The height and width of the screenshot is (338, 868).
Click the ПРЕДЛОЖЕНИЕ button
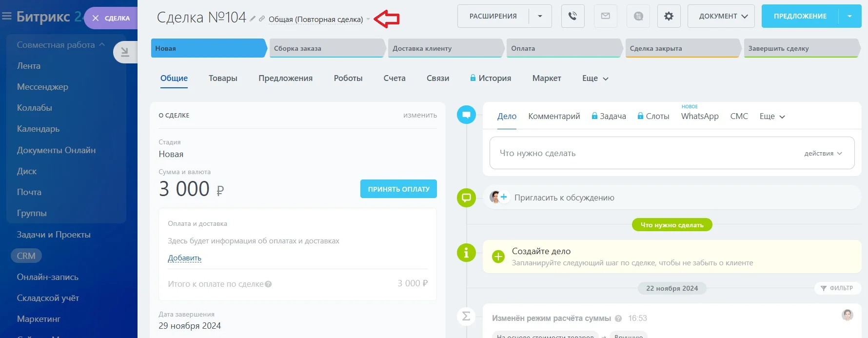800,16
